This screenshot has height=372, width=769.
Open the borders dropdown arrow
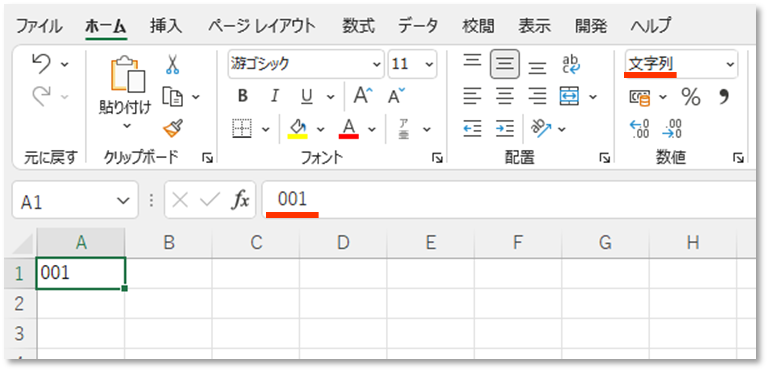pos(266,129)
